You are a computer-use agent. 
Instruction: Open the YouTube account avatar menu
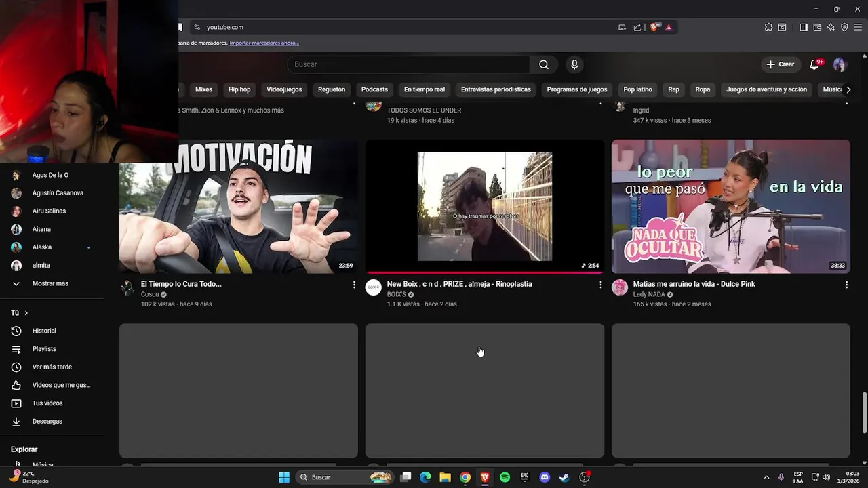[x=840, y=64]
